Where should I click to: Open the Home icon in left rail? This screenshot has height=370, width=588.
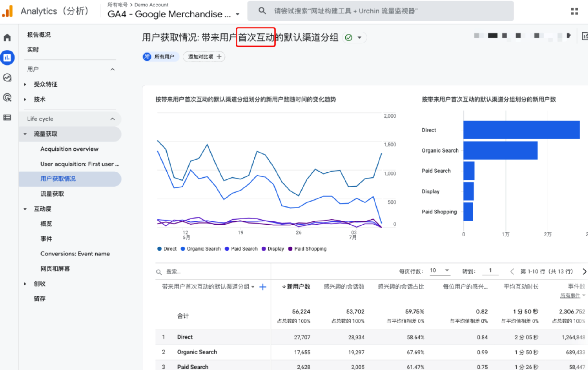pyautogui.click(x=7, y=38)
